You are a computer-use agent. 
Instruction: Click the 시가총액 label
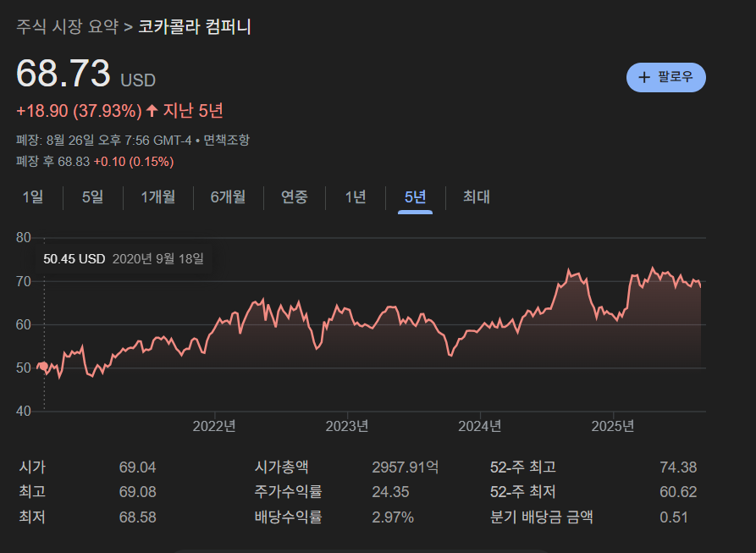[x=282, y=467]
